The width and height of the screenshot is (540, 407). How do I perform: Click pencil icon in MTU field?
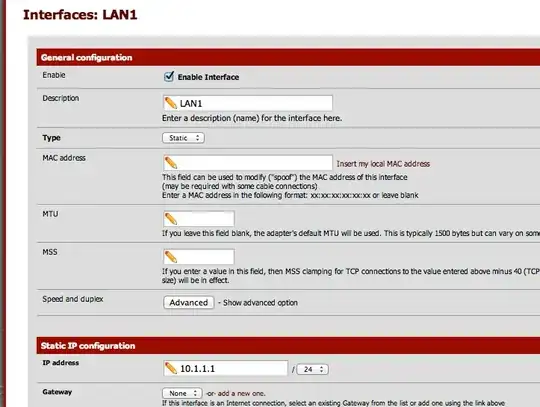(x=170, y=219)
